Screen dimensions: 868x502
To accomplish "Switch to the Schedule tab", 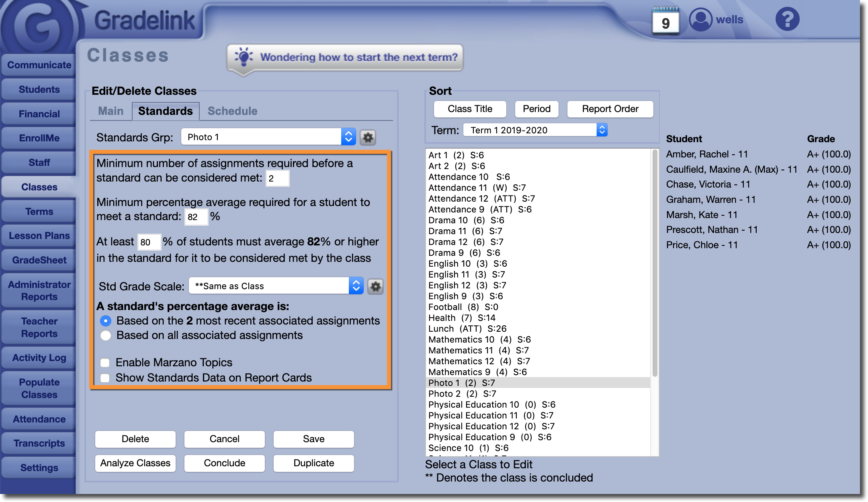I will [232, 111].
